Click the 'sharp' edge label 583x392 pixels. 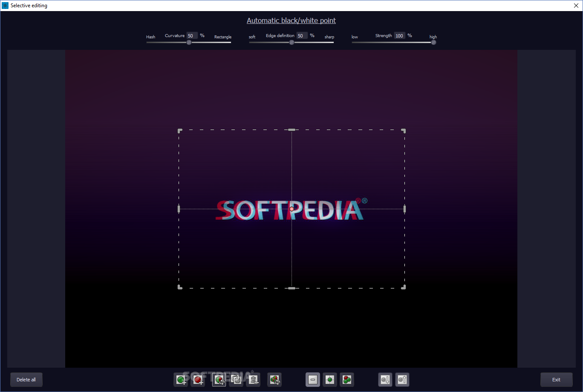[329, 37]
